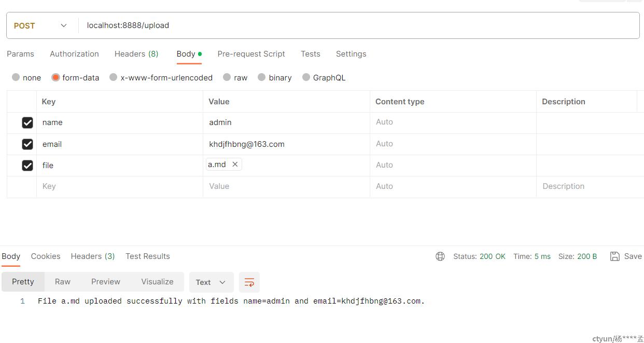
Task: Uncheck the email row checkbox
Action: [x=27, y=144]
